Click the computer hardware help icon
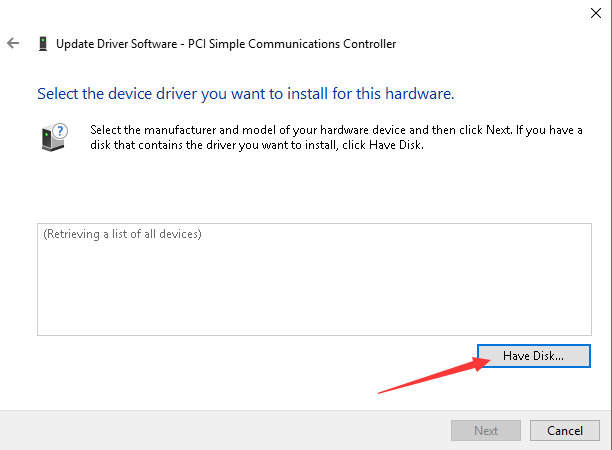612x450 pixels. click(54, 137)
